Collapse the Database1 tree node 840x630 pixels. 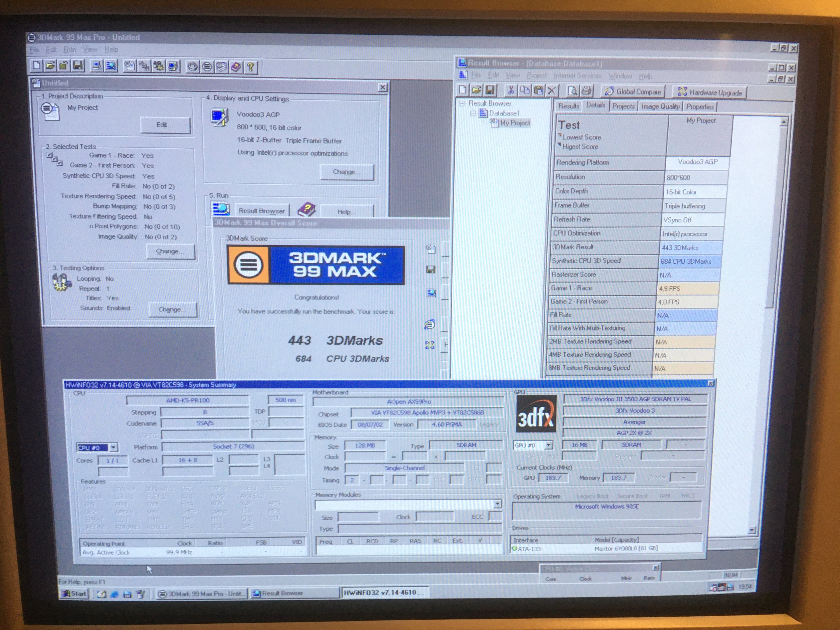tap(472, 113)
